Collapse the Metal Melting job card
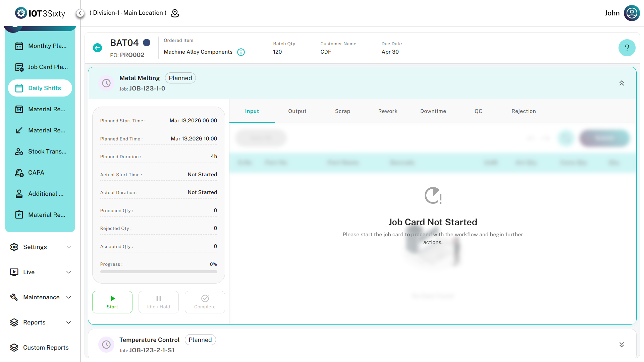The width and height of the screenshot is (644, 362). 621,83
